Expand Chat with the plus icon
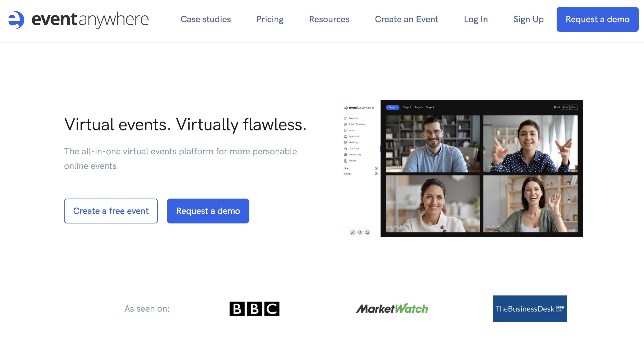644x350 pixels. (x=376, y=168)
